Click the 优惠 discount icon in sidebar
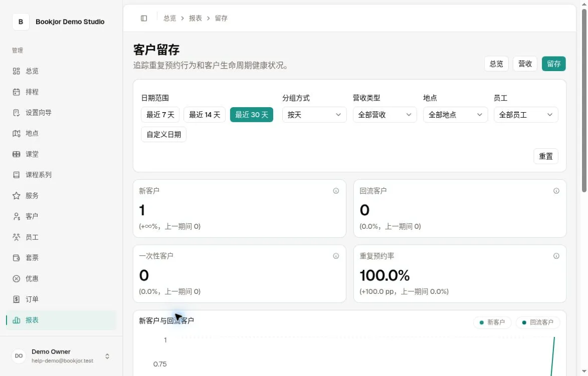The width and height of the screenshot is (588, 376). [16, 279]
